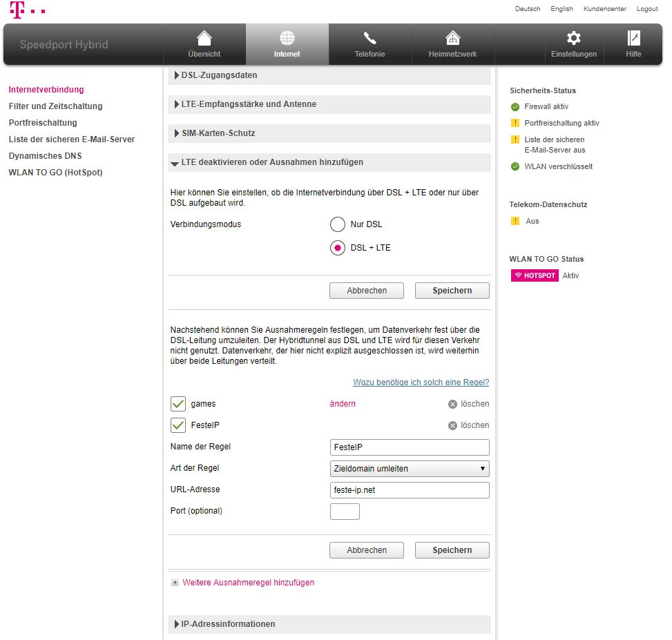Viewport: 672px width, 640px height.
Task: Select the Nur DSL radio button
Action: click(337, 224)
